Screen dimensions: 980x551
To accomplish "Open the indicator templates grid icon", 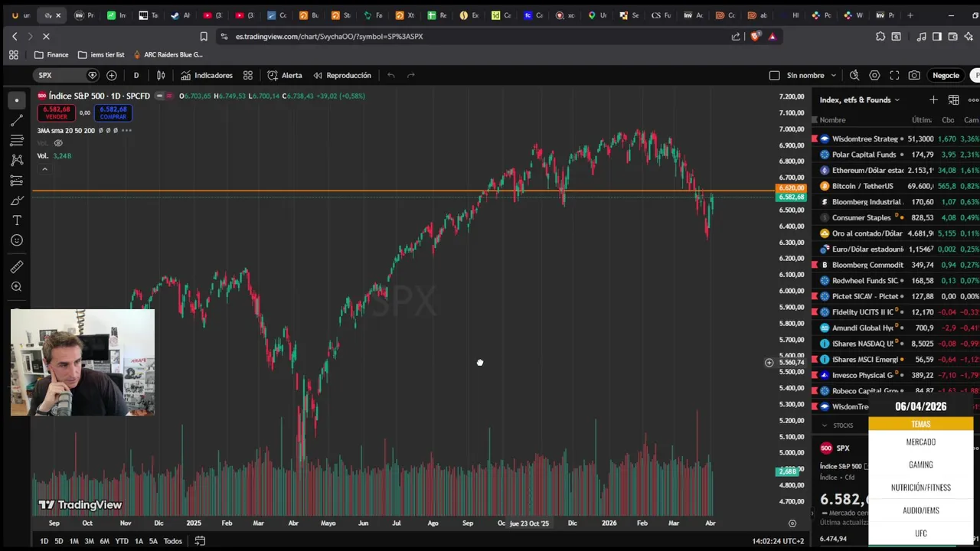I will (x=248, y=75).
